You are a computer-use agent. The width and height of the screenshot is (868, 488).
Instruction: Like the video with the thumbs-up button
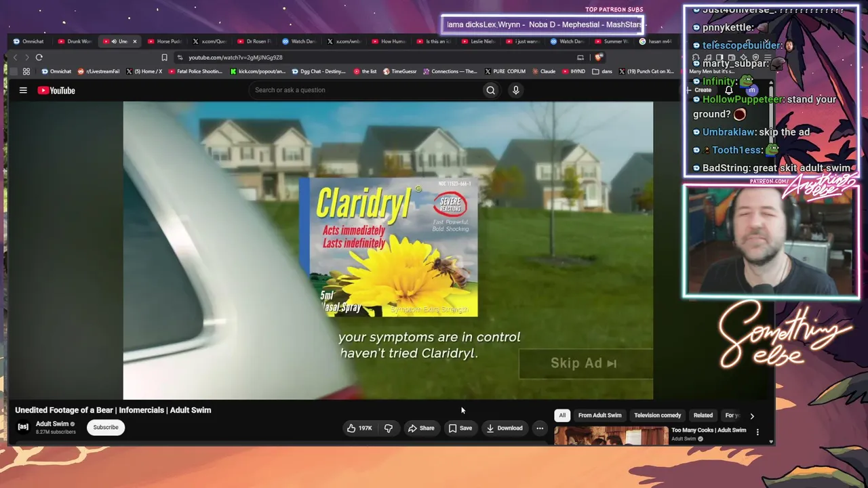359,428
